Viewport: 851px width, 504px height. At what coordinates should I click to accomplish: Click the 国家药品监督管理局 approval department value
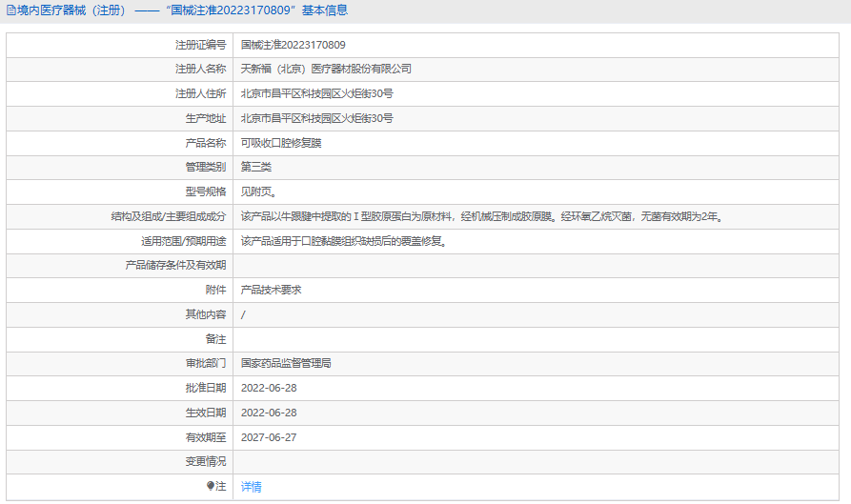[286, 363]
